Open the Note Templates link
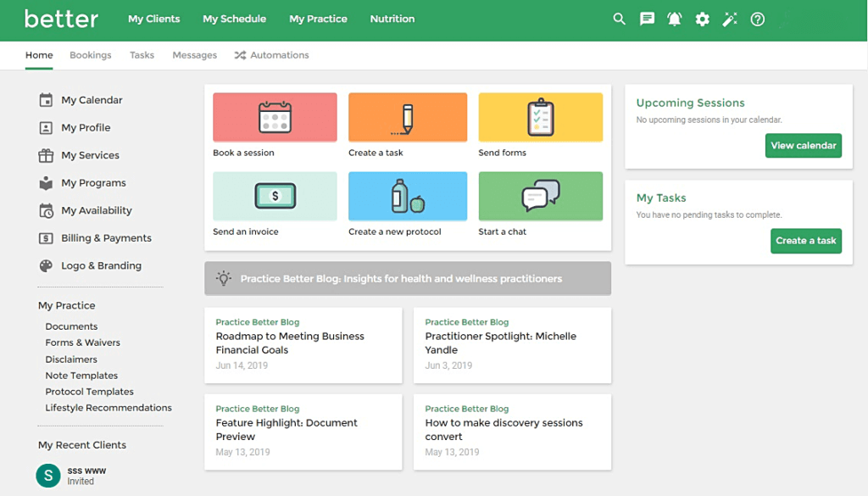The image size is (868, 496). coord(81,376)
